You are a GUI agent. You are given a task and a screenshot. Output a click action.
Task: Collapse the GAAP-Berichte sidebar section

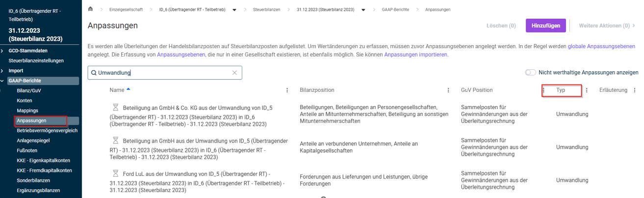[x=2, y=81]
